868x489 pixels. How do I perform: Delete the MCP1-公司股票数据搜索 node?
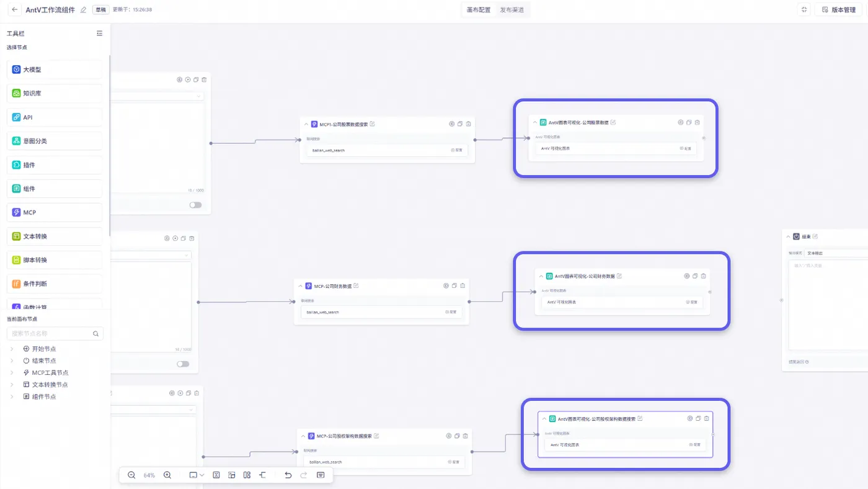click(469, 123)
